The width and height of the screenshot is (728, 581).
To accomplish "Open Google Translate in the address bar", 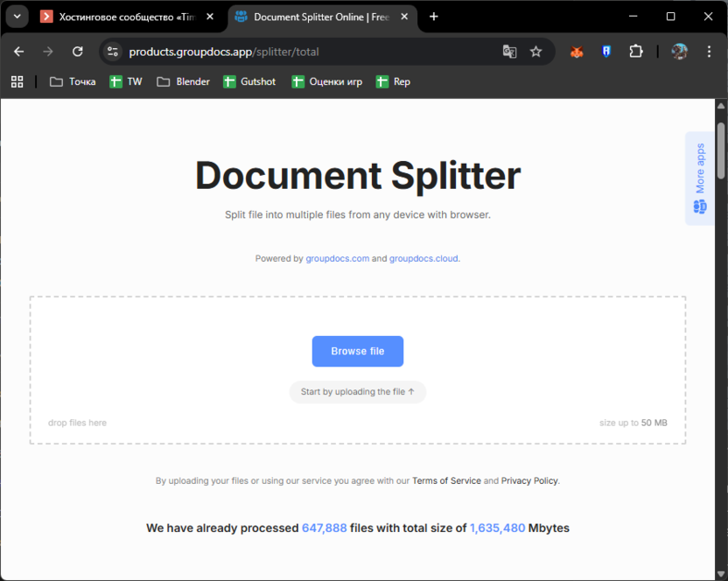I will pyautogui.click(x=509, y=52).
